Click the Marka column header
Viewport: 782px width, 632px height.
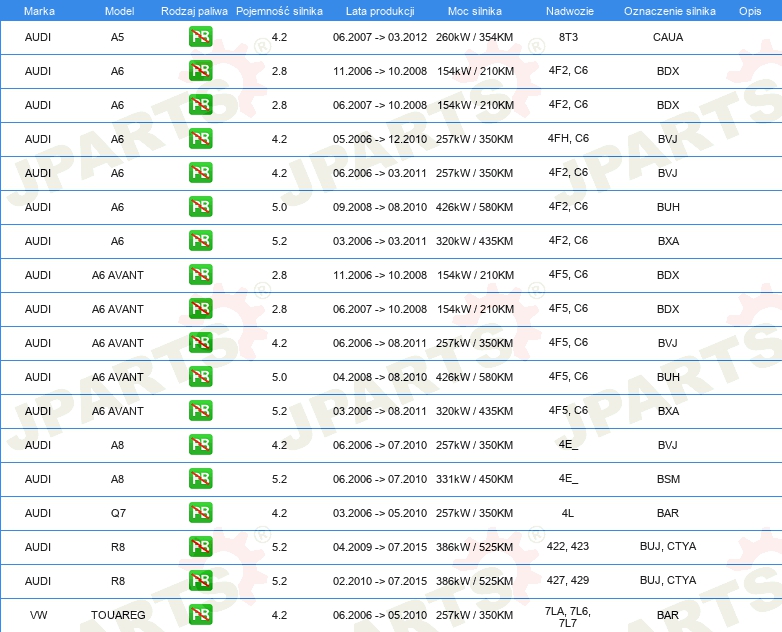click(x=39, y=11)
